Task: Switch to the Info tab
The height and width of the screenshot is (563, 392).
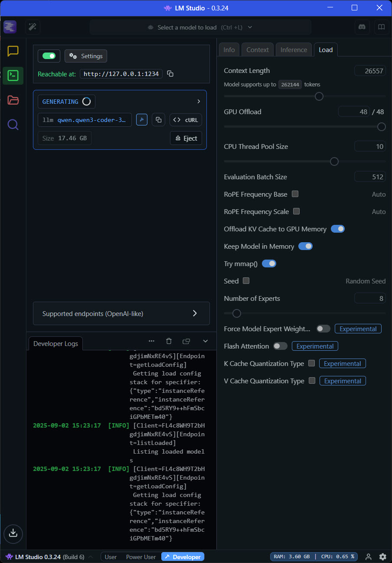Action: [229, 49]
